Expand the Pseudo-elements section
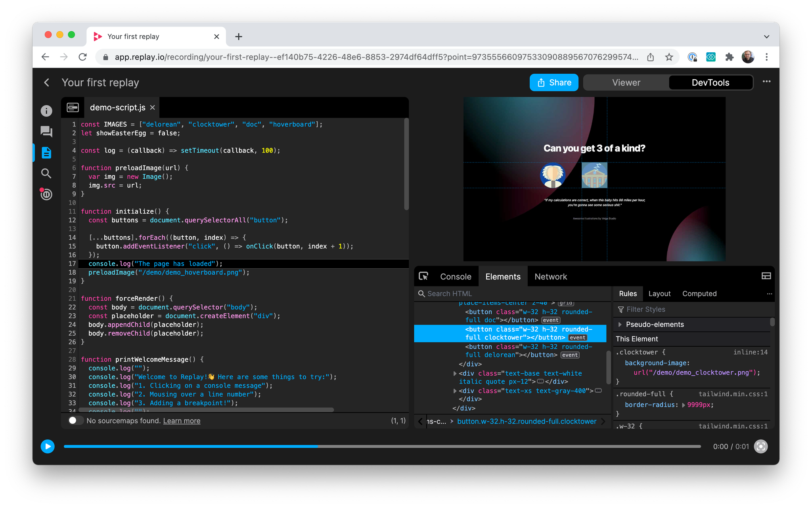 (x=620, y=325)
